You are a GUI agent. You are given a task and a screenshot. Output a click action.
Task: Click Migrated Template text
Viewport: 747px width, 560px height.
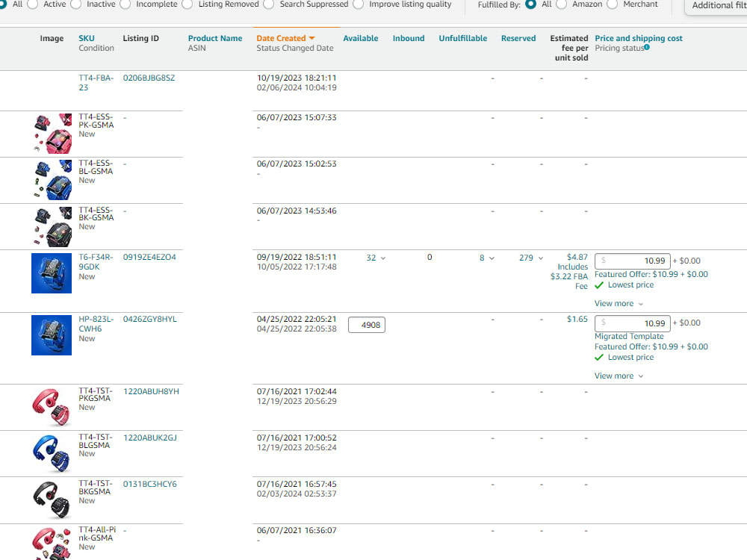(x=629, y=336)
